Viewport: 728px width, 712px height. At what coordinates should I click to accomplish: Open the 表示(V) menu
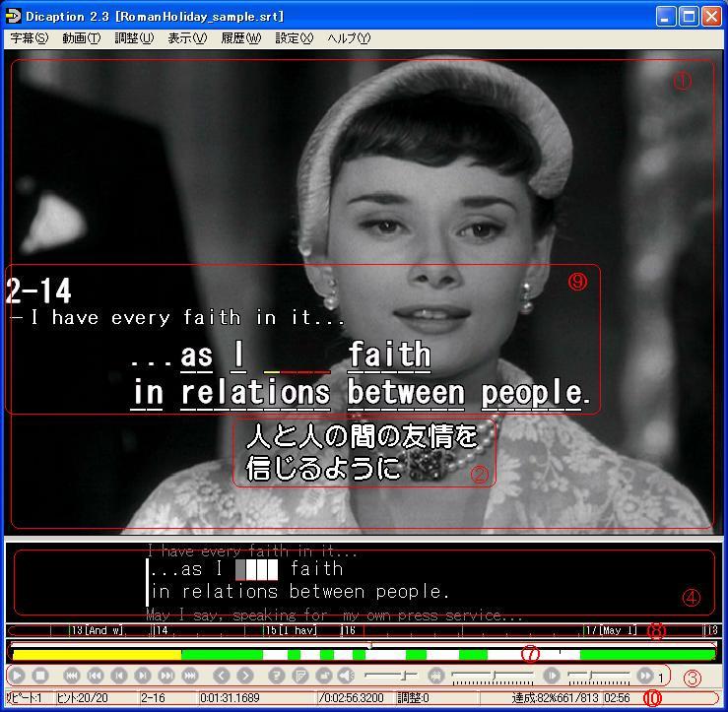point(187,38)
